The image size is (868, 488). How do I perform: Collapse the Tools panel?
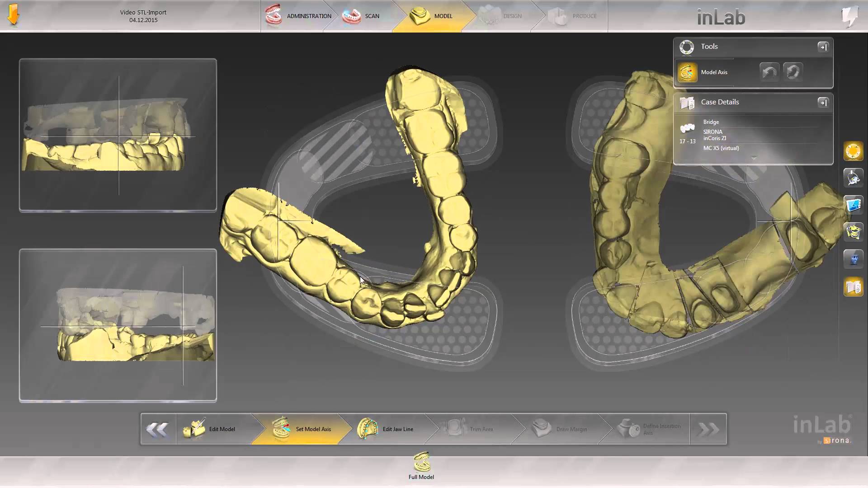(823, 47)
